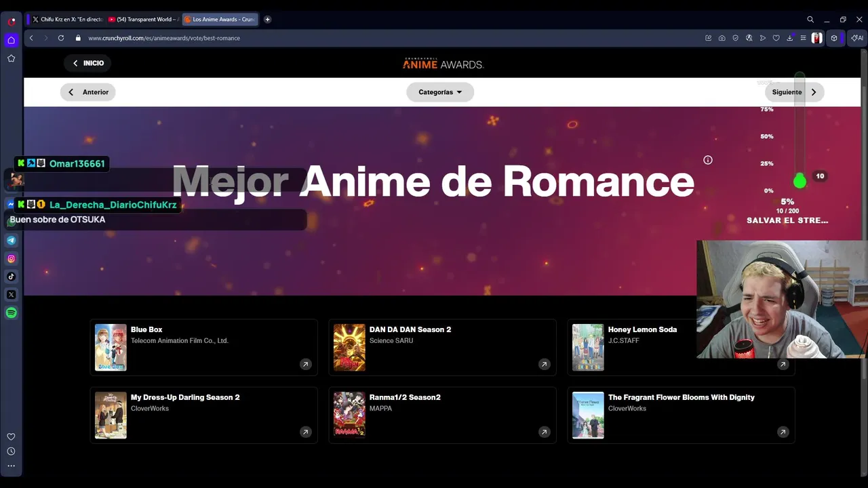Screen dimensions: 868x488
Task: Click the Honey Lemon Soda poster thumbnail
Action: (x=588, y=347)
